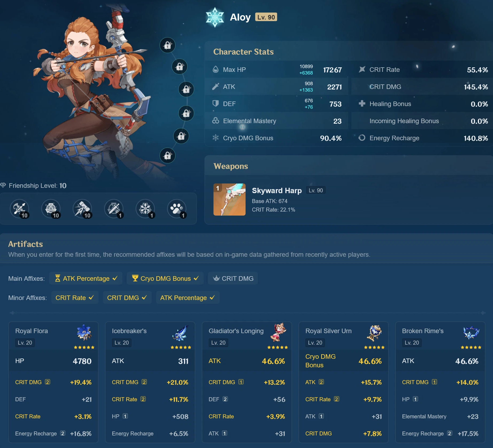Click the Elemental Mastery value 23
This screenshot has height=448, width=493.
pyautogui.click(x=337, y=121)
